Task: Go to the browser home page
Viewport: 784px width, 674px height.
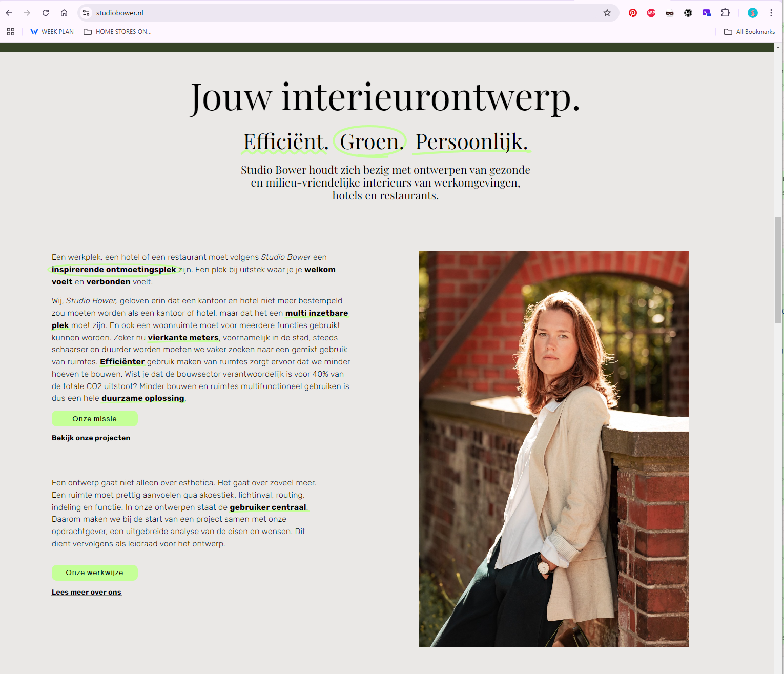Action: (64, 13)
